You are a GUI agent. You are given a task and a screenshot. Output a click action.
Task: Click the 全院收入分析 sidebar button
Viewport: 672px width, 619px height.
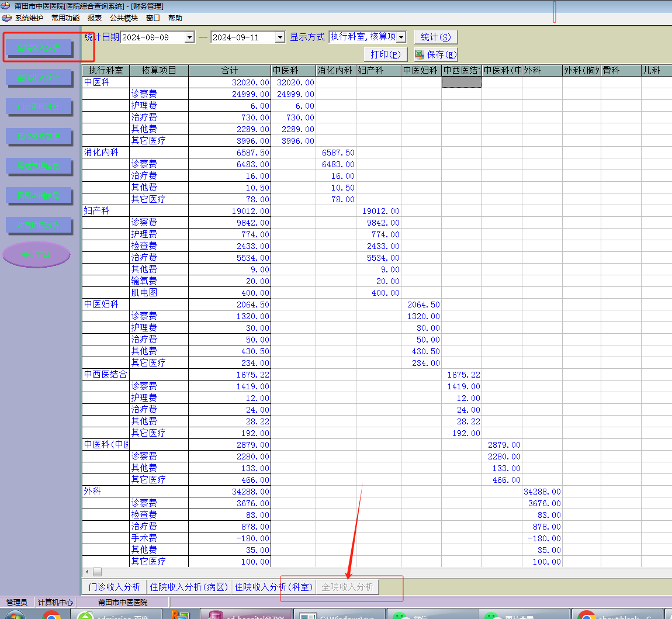click(39, 47)
